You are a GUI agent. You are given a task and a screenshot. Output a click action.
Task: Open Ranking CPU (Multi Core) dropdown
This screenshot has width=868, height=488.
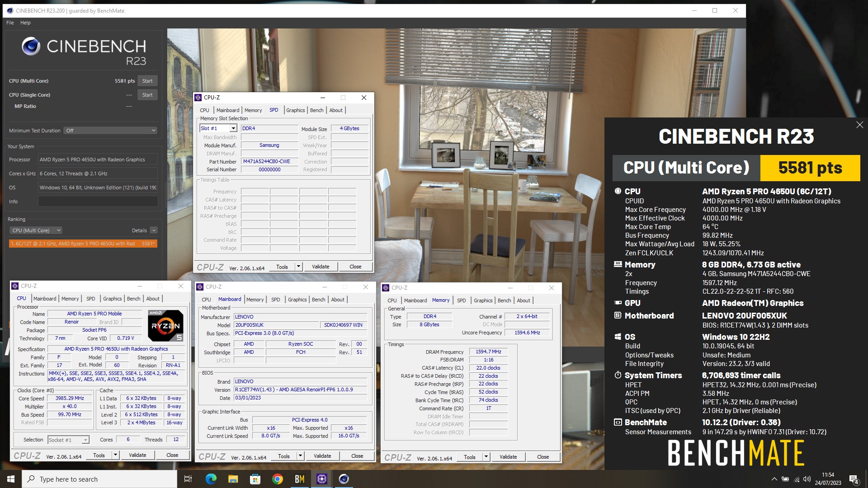36,230
